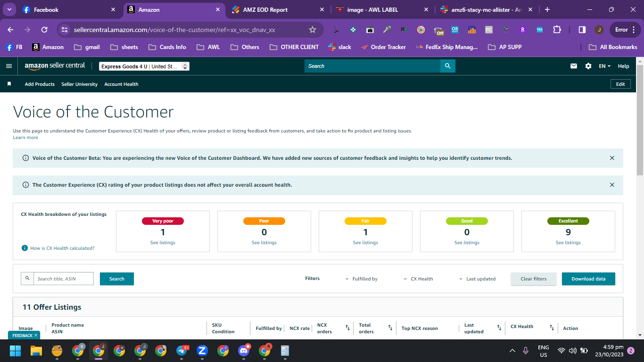Switch to the image - AWL LABEL tab
Screen dimensions: 644x362
(382, 9)
